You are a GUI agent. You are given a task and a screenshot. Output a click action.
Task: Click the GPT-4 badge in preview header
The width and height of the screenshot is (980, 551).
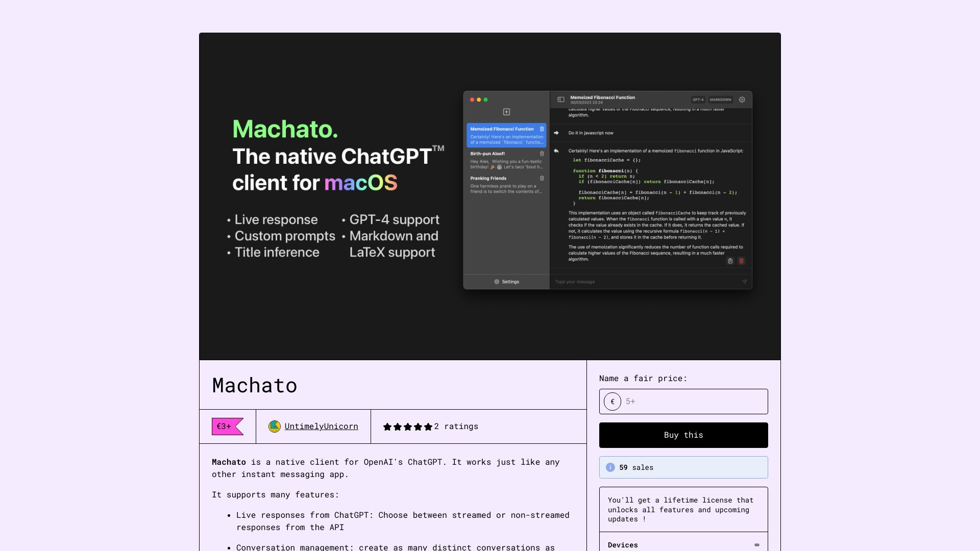coord(698,100)
